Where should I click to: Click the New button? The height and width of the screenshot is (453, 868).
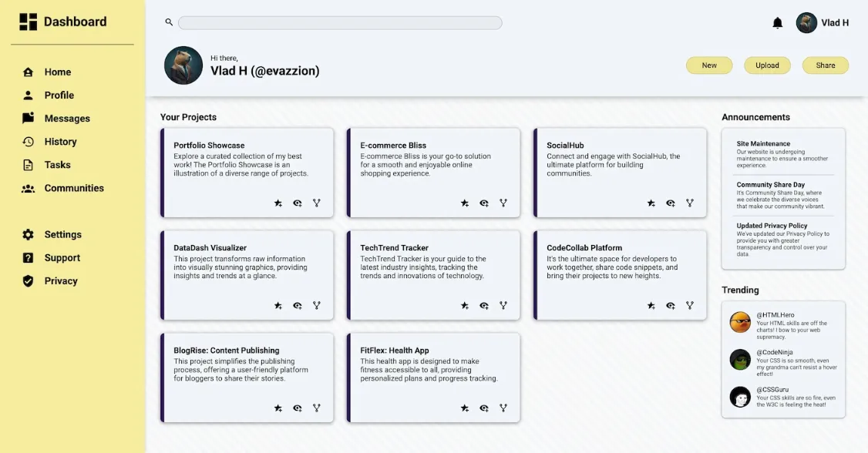[709, 65]
